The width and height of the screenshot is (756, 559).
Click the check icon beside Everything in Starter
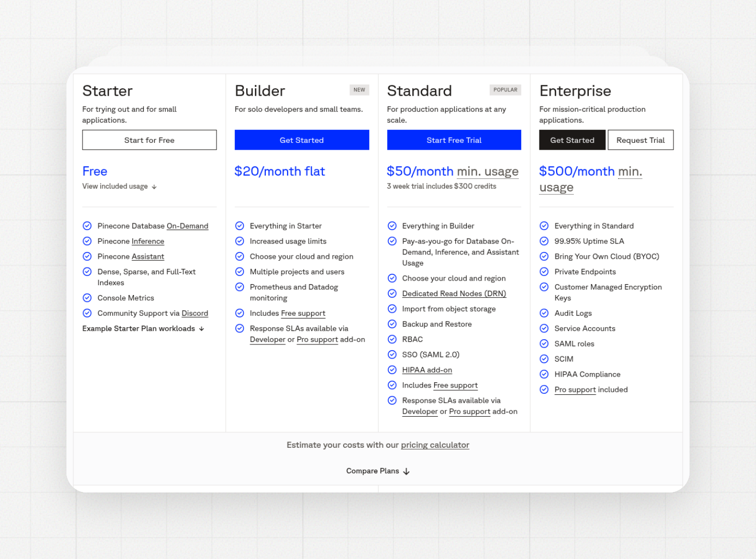239,226
